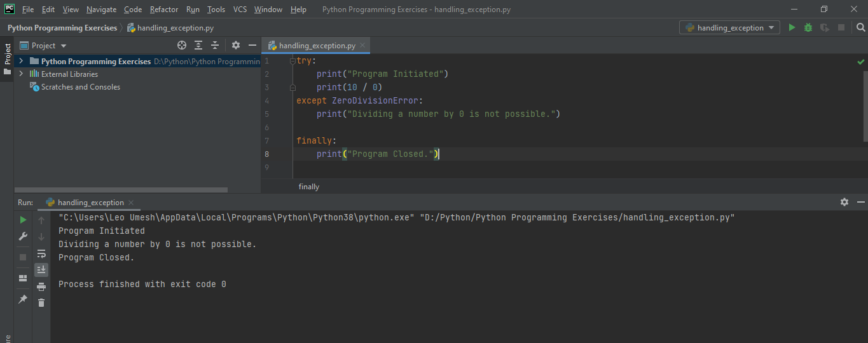Open Project panel settings gear
The image size is (868, 343).
tap(236, 45)
